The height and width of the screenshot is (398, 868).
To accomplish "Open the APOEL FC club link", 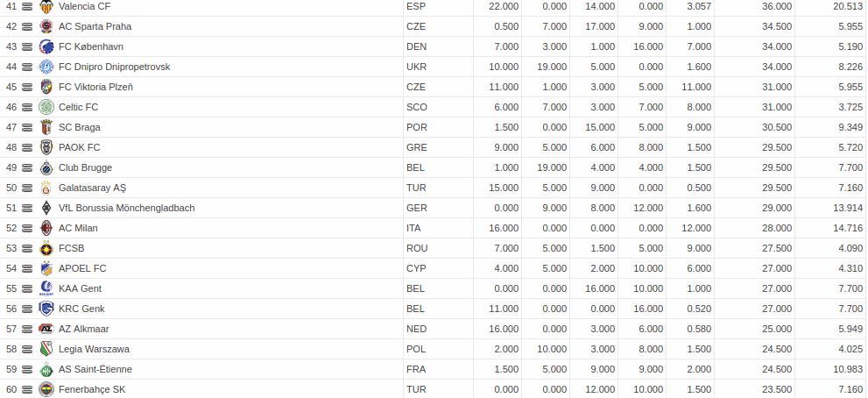I will pyautogui.click(x=82, y=268).
